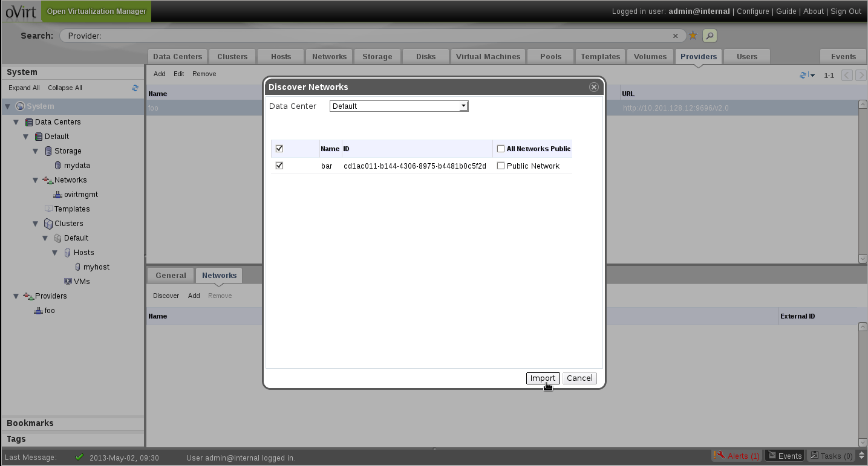Click the myhost host icon in tree
Screen dimensions: 868x466
click(x=77, y=267)
